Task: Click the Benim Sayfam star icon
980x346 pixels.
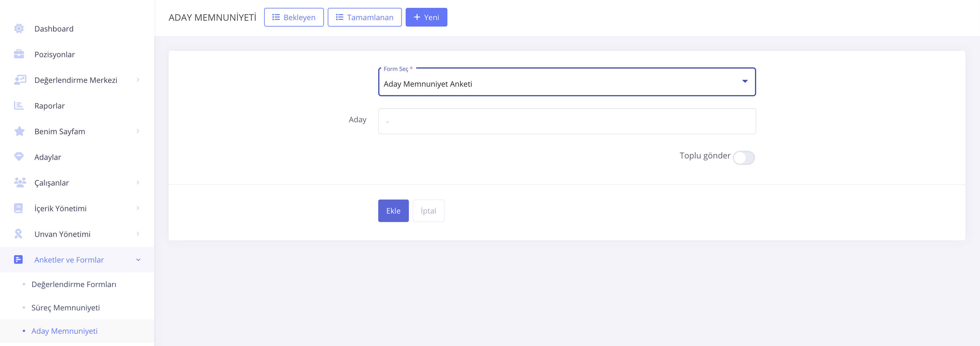Action: pyautogui.click(x=19, y=131)
